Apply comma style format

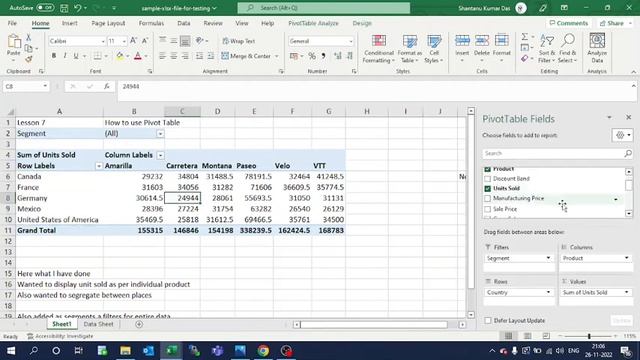click(323, 56)
